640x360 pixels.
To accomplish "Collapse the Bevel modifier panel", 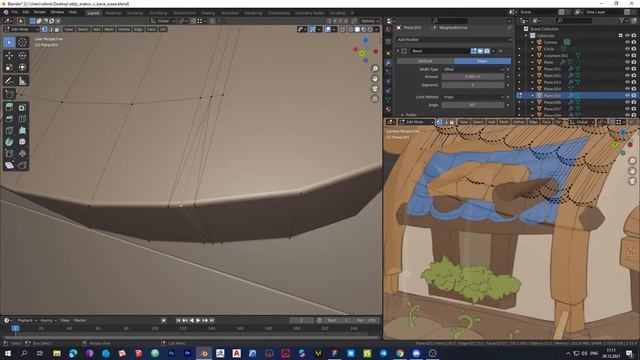I will 398,51.
